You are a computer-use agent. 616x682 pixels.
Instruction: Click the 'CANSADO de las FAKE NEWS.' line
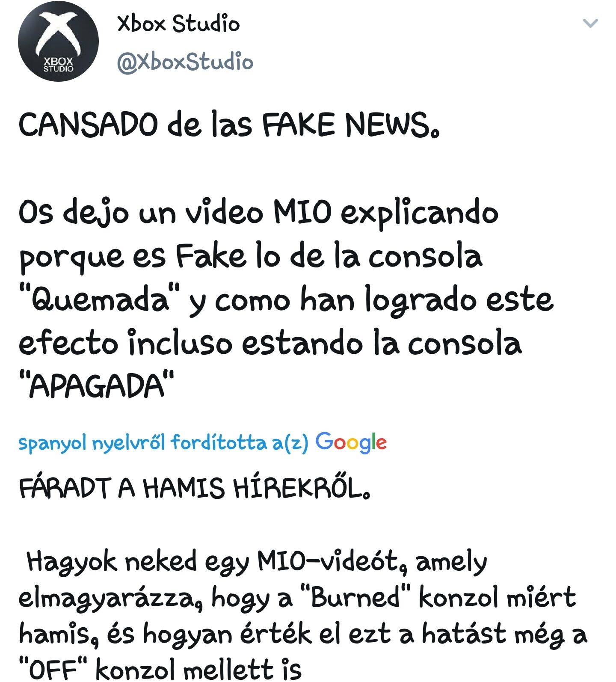point(229,125)
